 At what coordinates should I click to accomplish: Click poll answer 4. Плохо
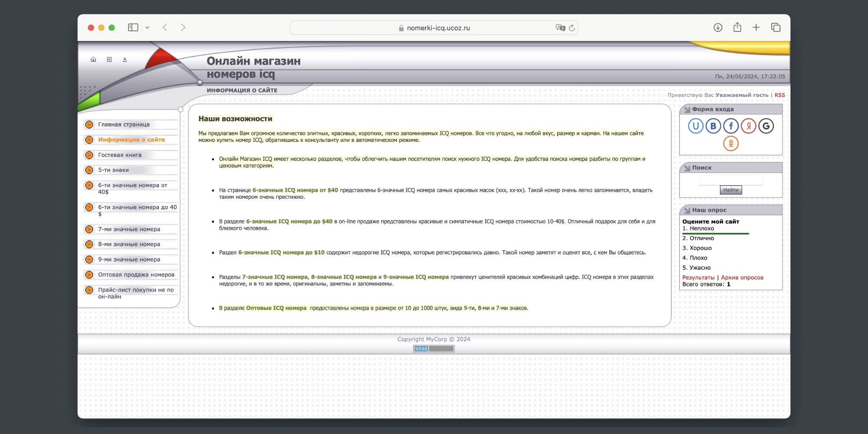695,258
